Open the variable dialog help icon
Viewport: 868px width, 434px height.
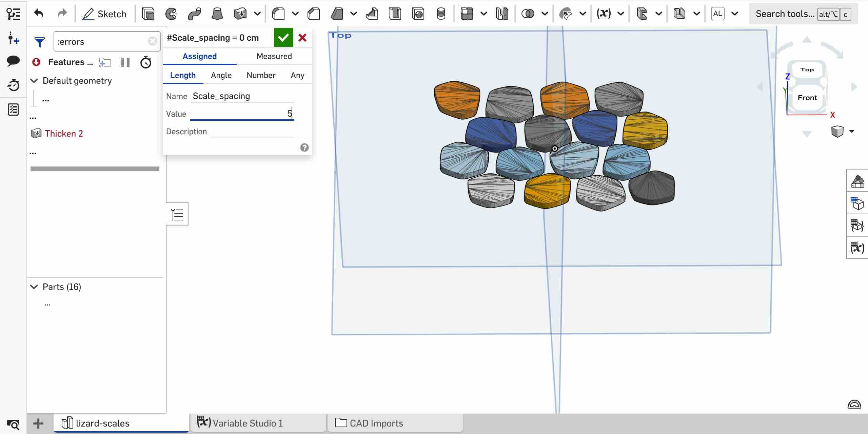[304, 147]
